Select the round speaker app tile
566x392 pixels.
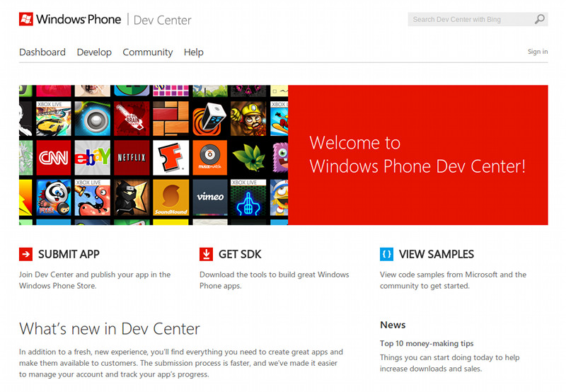[x=93, y=119]
